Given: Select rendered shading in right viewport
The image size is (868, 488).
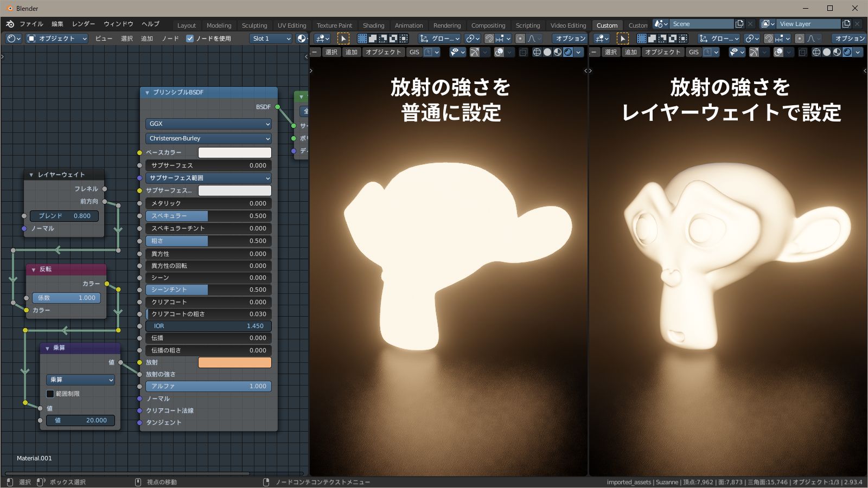Looking at the screenshot, I should click(x=847, y=52).
